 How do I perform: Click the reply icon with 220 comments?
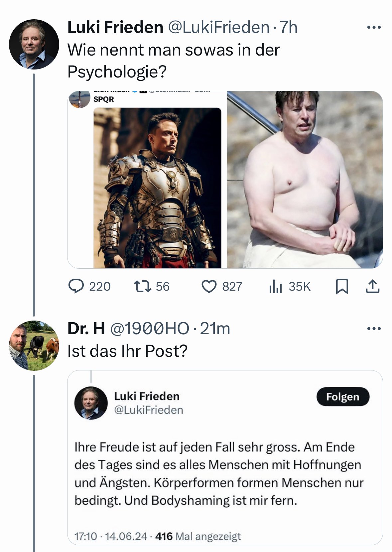pos(76,286)
